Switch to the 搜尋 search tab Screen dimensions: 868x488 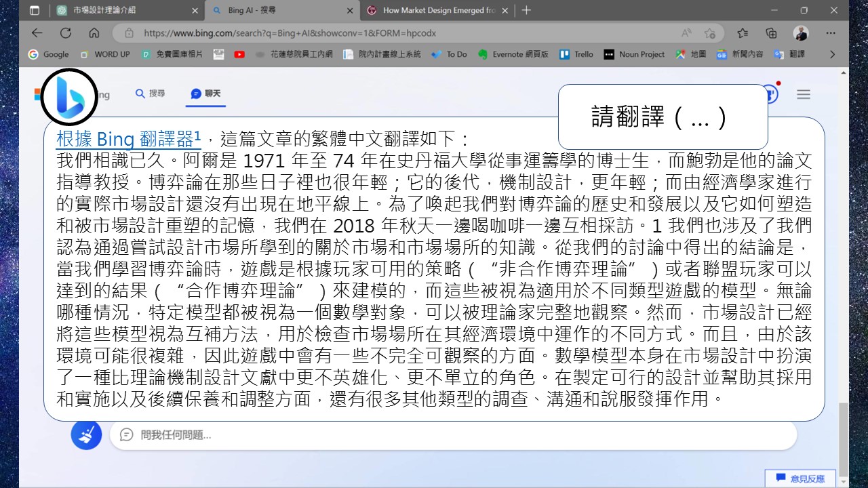[150, 94]
